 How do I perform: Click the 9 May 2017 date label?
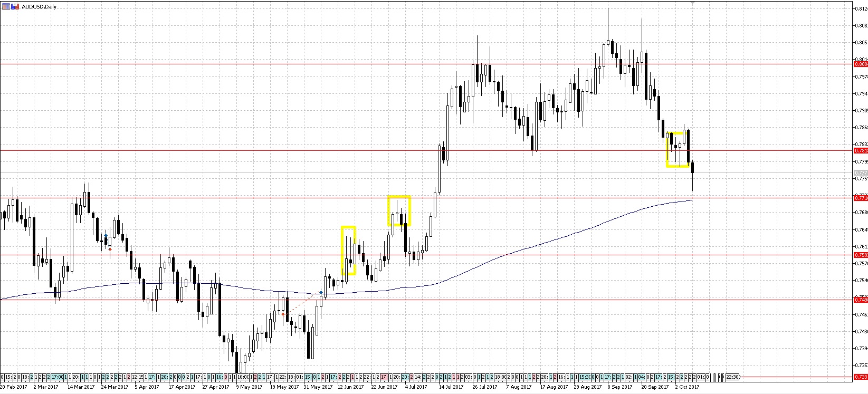(x=249, y=387)
